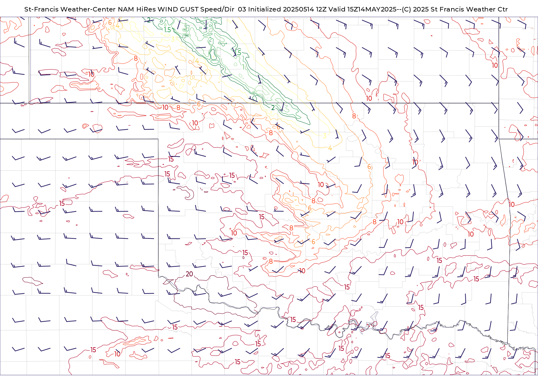Click "WIND GUST Speed/Dir" in the header

(x=196, y=9)
